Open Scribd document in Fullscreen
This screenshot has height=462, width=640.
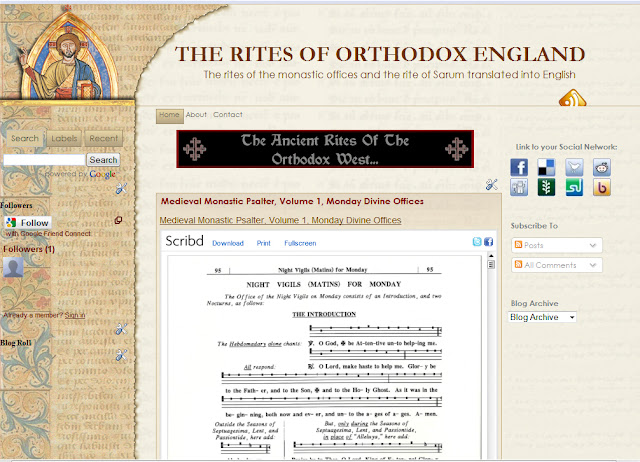tap(300, 243)
